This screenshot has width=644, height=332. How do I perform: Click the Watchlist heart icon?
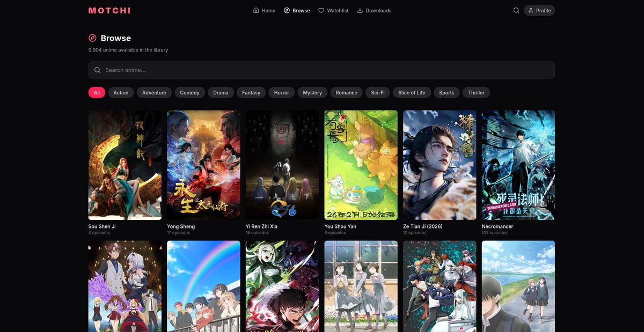pyautogui.click(x=321, y=10)
